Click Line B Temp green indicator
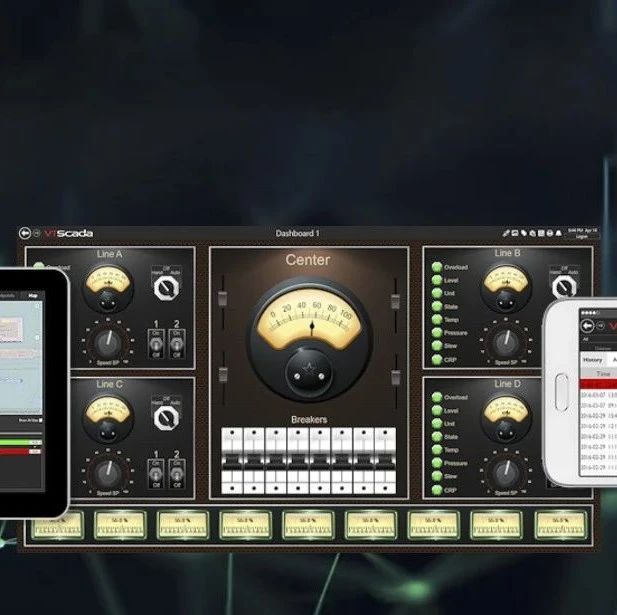Screen dimensions: 617x615 [x=437, y=320]
